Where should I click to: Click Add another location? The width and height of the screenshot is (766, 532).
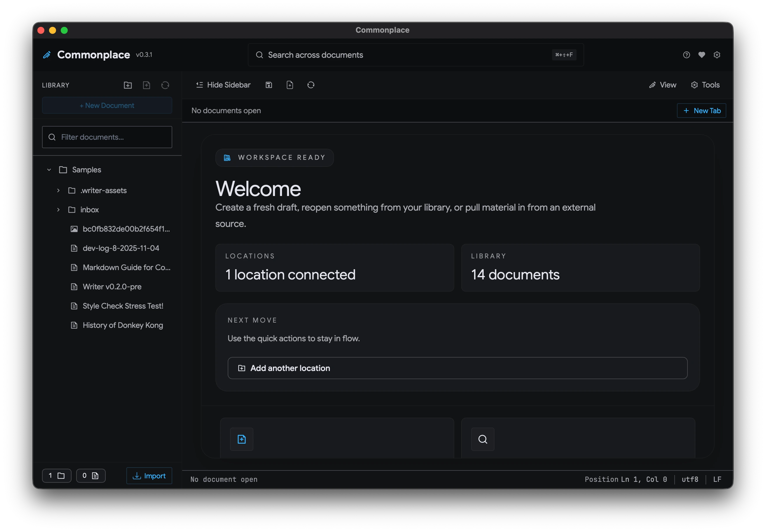click(x=457, y=368)
